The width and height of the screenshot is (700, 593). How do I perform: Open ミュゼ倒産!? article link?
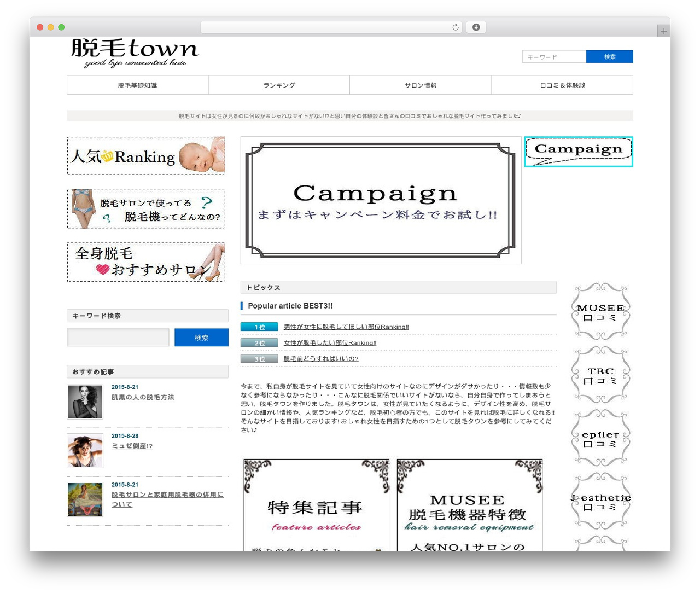click(132, 446)
